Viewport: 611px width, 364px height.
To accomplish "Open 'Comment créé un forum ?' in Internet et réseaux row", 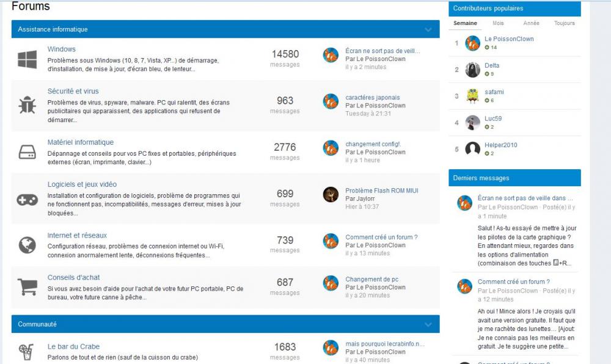I will coord(381,237).
